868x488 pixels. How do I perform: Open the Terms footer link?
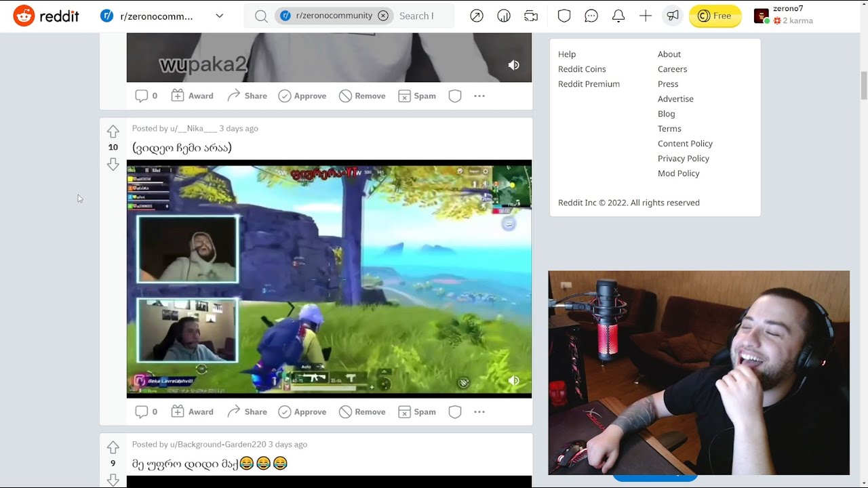coord(669,129)
